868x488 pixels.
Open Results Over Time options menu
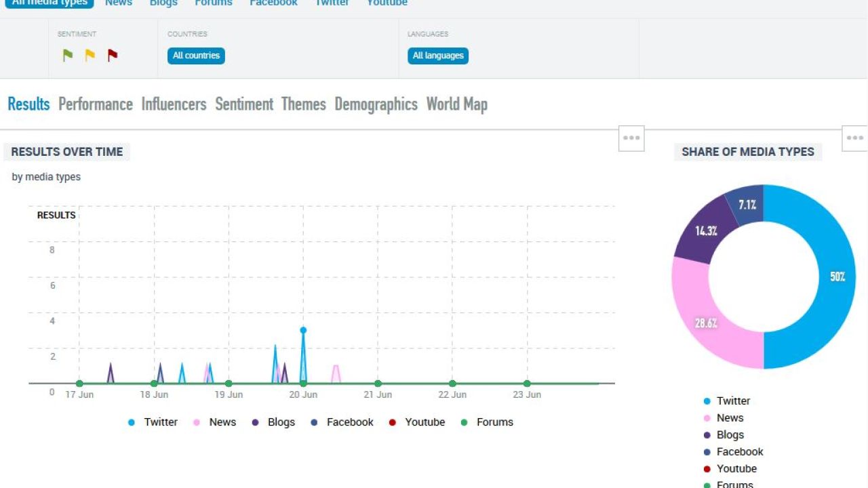tap(631, 138)
